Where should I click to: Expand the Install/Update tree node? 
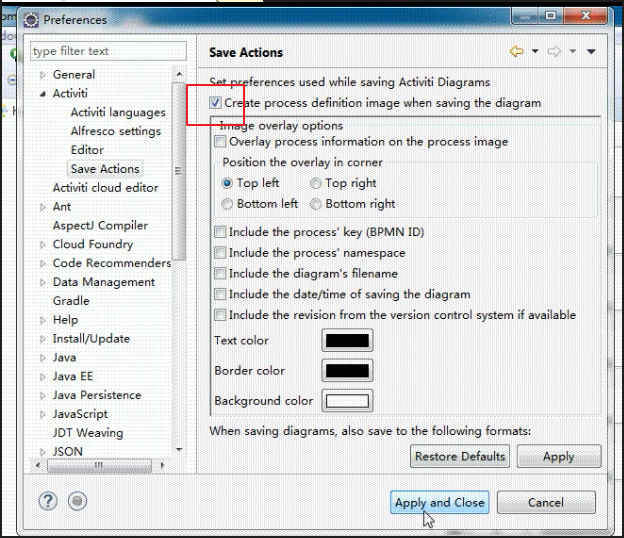[43, 339]
